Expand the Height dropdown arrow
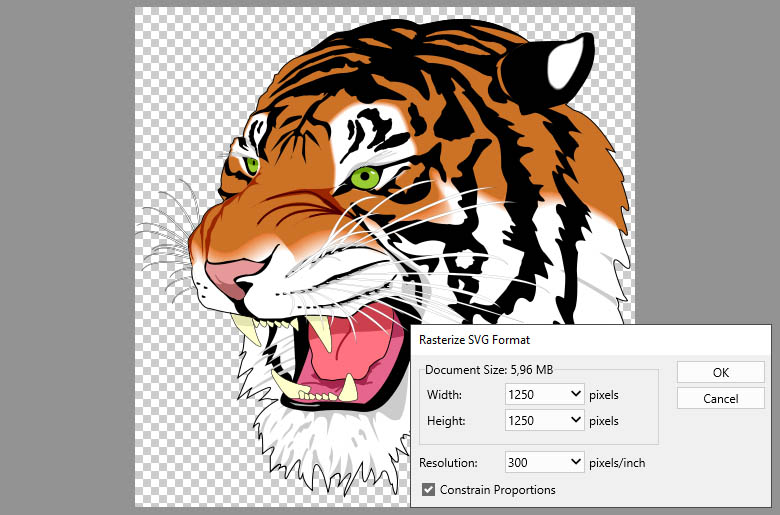This screenshot has width=780, height=515. 575,421
